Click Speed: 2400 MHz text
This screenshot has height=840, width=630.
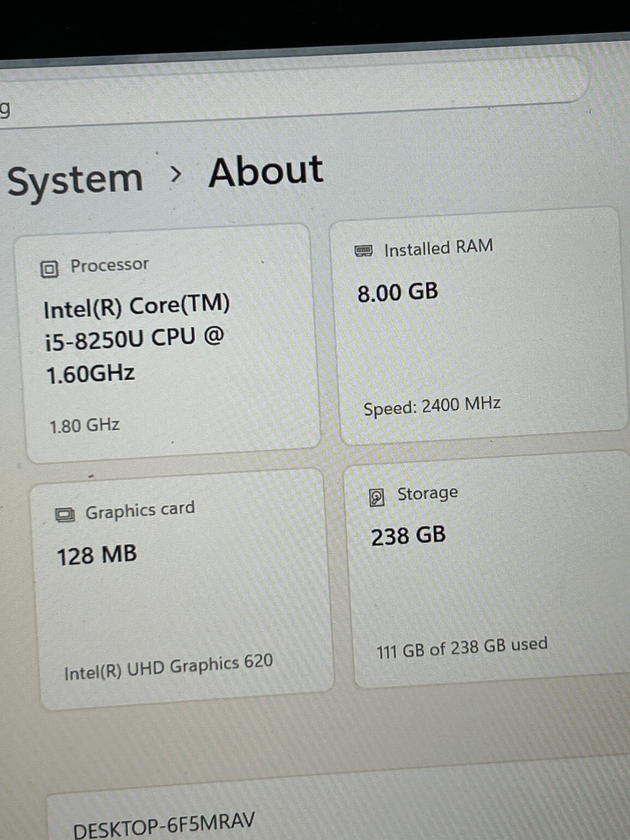(432, 405)
